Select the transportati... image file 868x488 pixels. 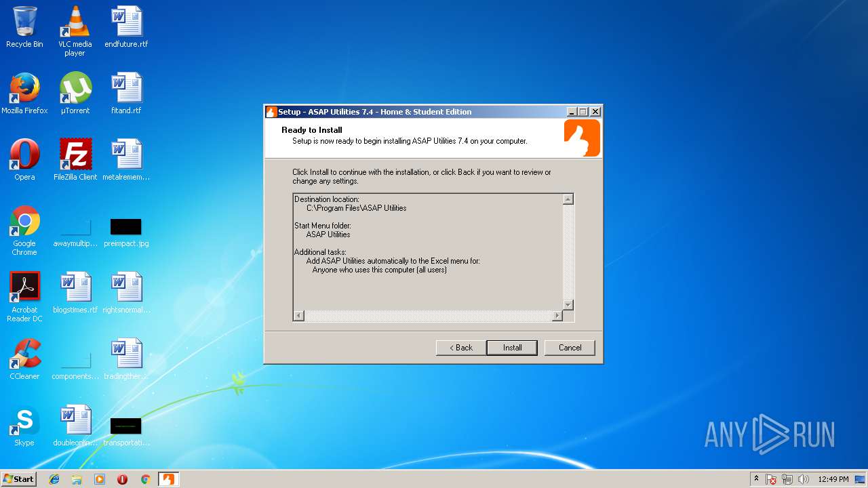126,431
